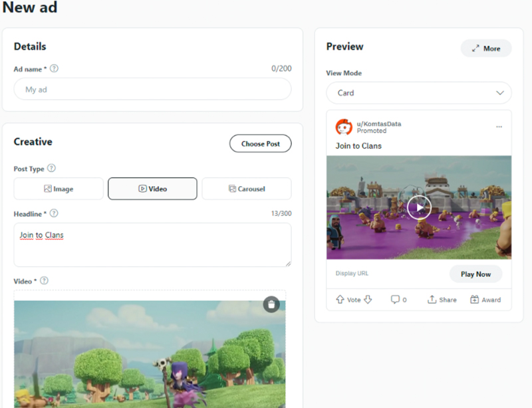Open the Ad name help tooltip icon
The image size is (532, 408).
click(x=54, y=68)
